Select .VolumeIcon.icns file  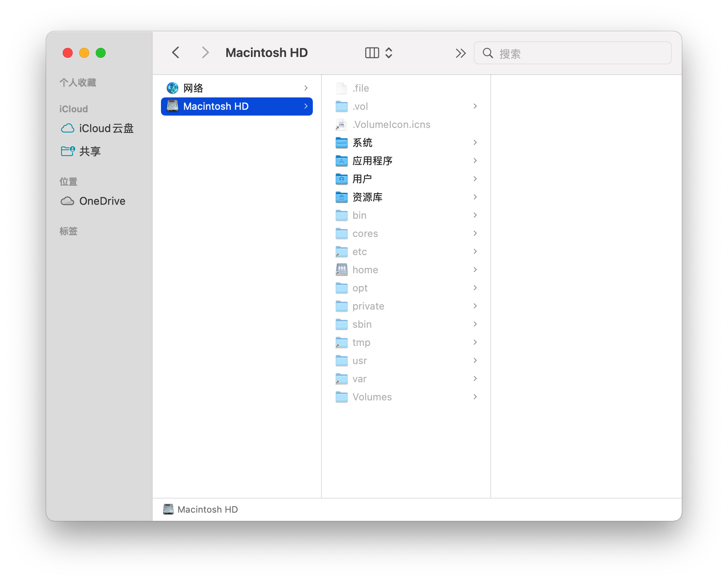pos(406,125)
